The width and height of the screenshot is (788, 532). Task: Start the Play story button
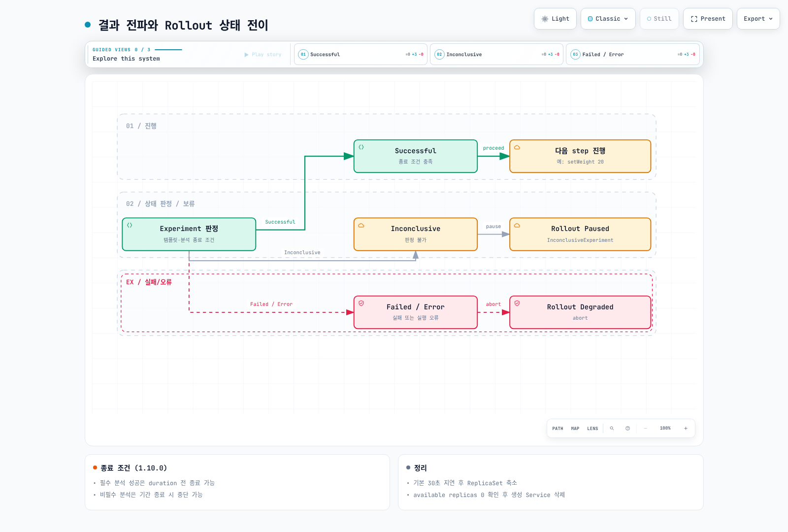263,55
